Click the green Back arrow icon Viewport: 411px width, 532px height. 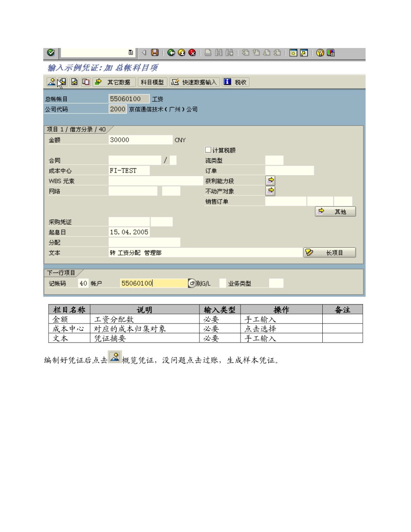click(171, 53)
